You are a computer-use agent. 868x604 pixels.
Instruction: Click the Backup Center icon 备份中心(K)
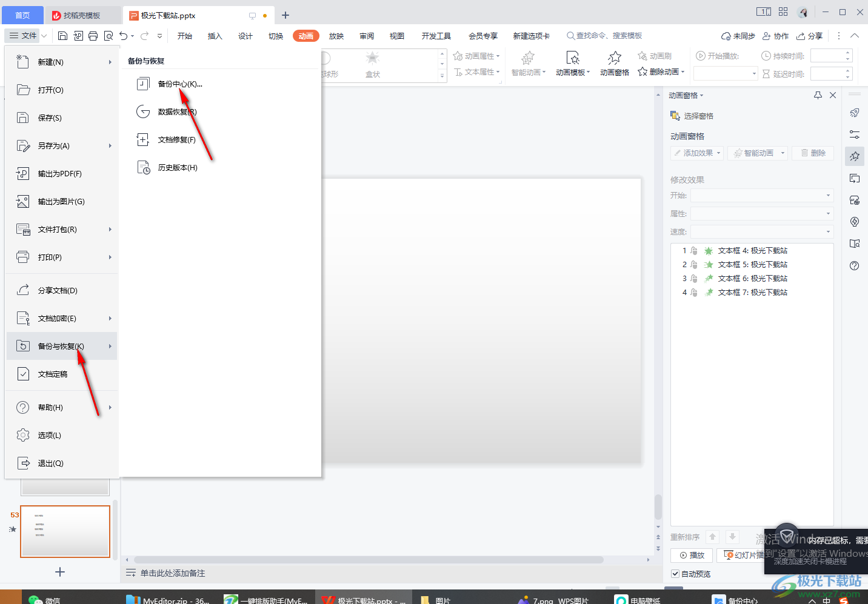click(x=143, y=84)
